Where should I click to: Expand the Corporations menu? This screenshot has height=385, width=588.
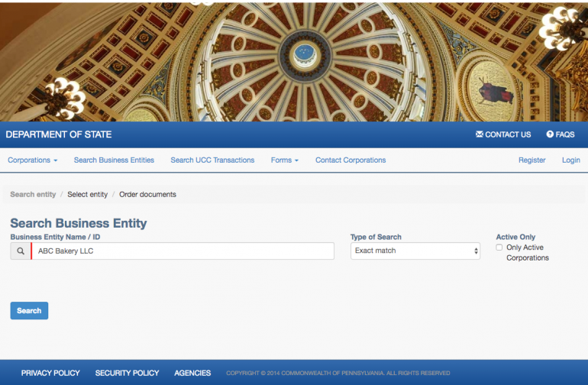[33, 160]
